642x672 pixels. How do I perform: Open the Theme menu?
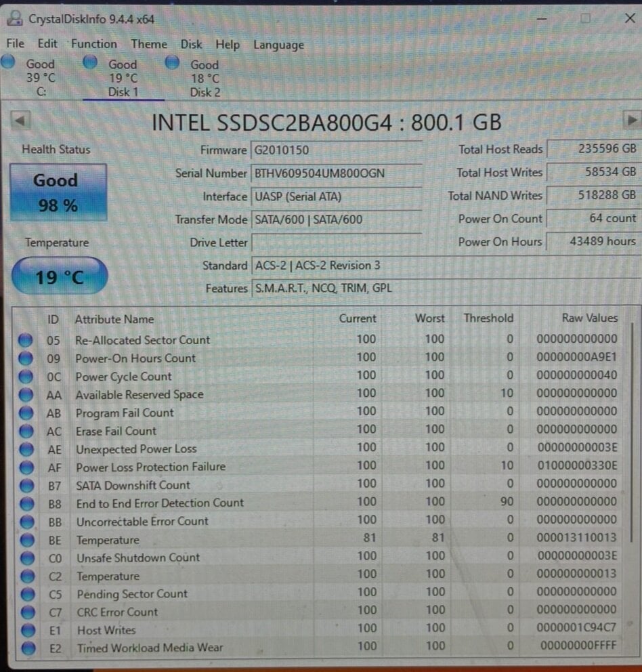[148, 44]
